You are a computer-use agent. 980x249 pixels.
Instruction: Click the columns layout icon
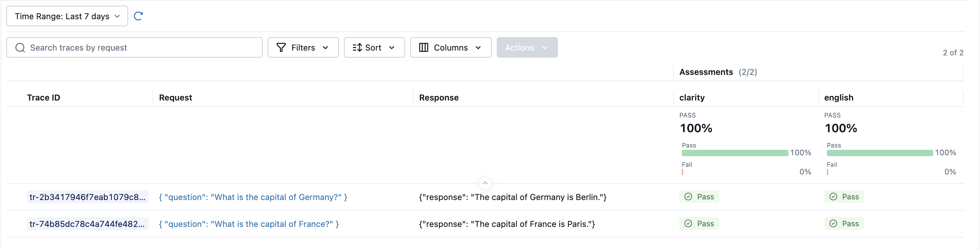(423, 47)
